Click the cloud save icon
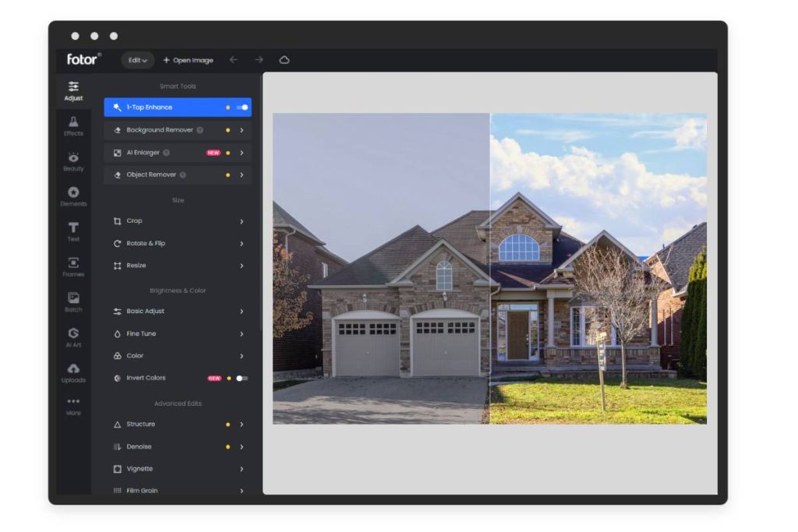 pyautogui.click(x=284, y=60)
